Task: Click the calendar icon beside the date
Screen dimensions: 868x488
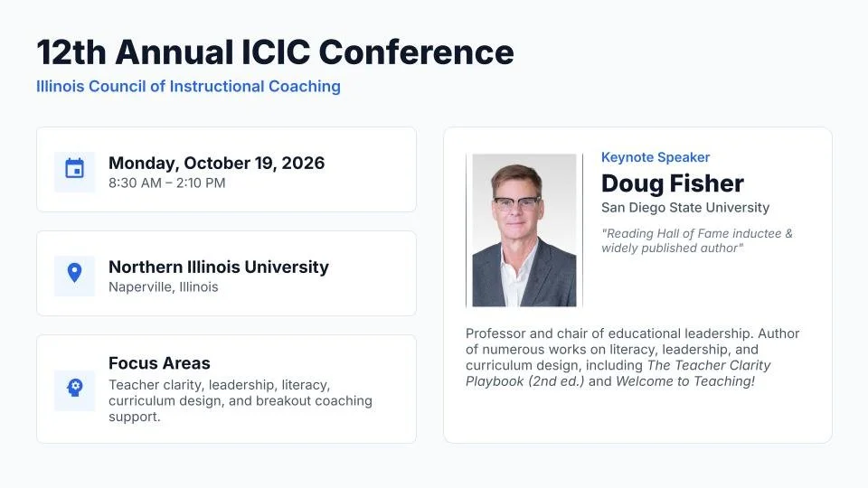Action: (x=75, y=169)
